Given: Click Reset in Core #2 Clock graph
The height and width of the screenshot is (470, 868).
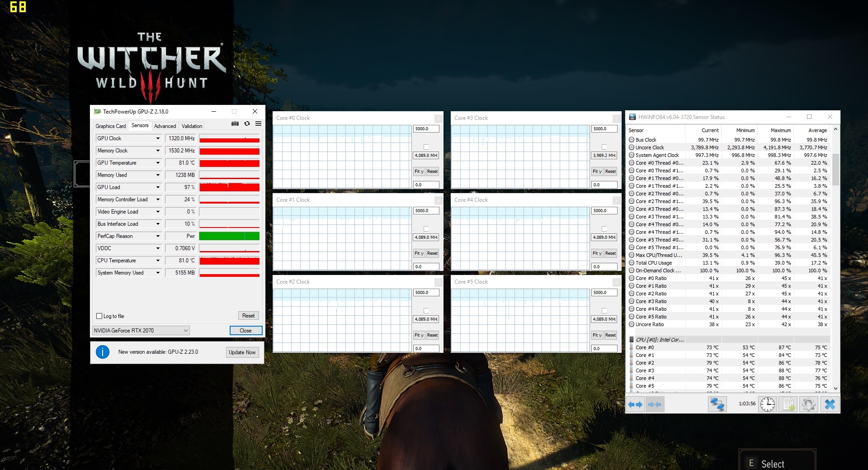Looking at the screenshot, I should click(433, 335).
